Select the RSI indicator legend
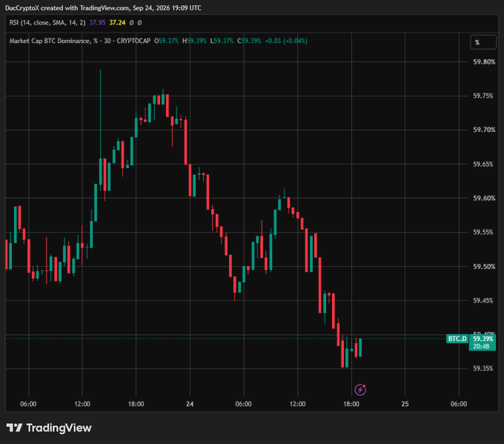 (47, 22)
